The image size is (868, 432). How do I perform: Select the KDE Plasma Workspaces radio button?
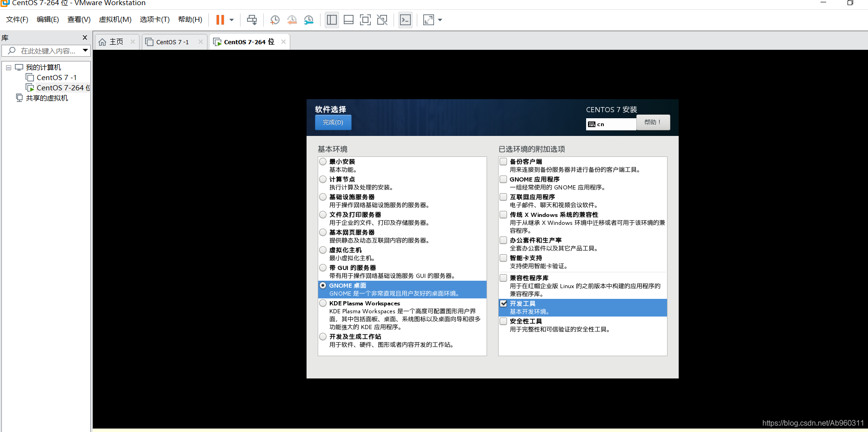323,303
